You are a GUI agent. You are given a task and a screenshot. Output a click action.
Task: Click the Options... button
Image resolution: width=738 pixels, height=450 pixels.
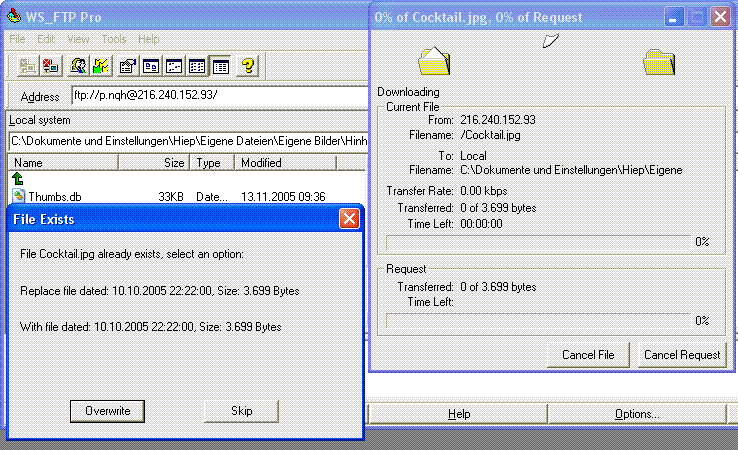click(637, 414)
